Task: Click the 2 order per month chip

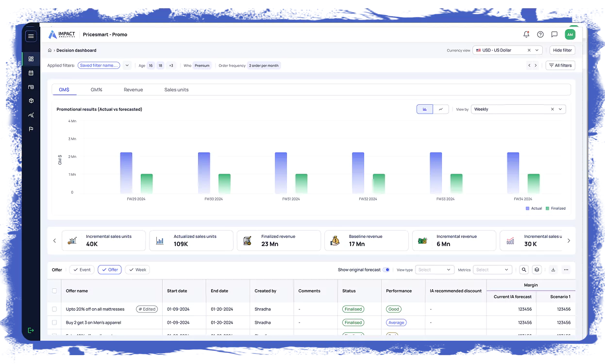Action: tap(264, 66)
